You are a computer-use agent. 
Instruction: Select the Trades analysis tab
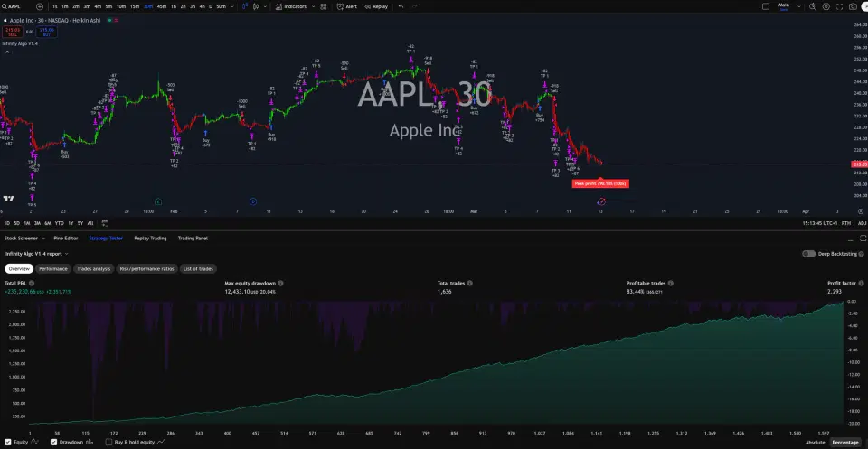[93, 268]
